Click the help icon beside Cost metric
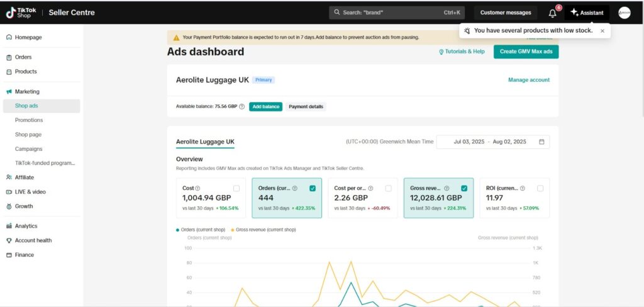The image size is (644, 307). click(x=198, y=188)
